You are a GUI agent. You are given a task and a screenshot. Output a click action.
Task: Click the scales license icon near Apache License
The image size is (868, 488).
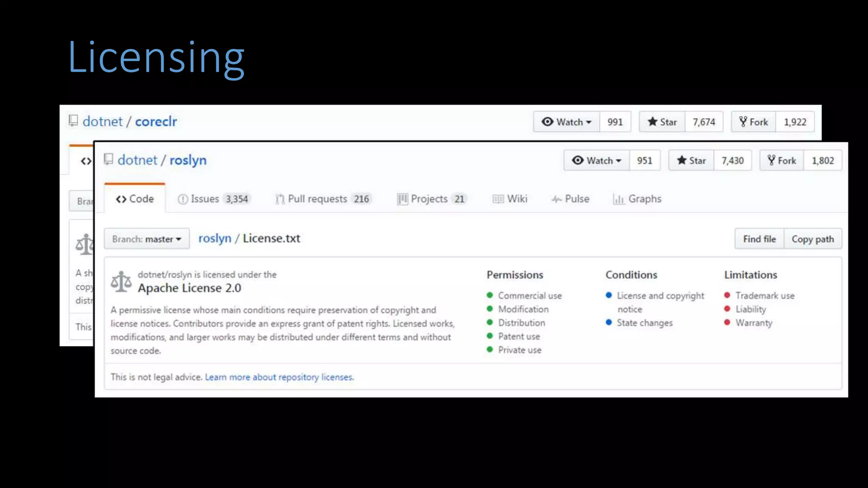click(x=121, y=282)
